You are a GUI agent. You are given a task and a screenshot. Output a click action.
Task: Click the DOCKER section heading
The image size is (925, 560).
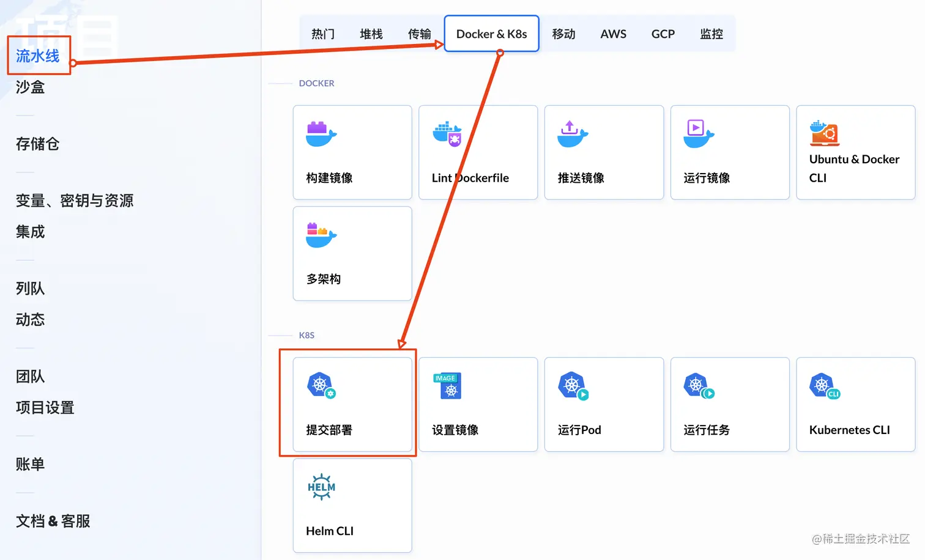(316, 83)
